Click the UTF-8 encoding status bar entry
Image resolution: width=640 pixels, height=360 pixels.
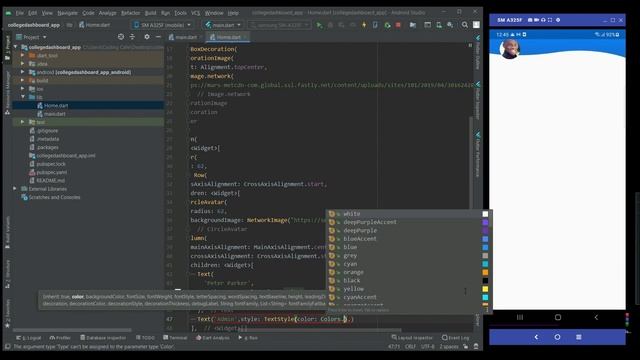[x=427, y=347]
